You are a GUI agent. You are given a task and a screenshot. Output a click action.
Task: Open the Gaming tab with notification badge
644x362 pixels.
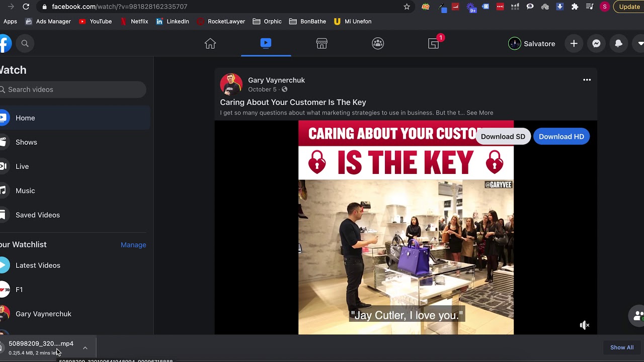[x=434, y=44]
